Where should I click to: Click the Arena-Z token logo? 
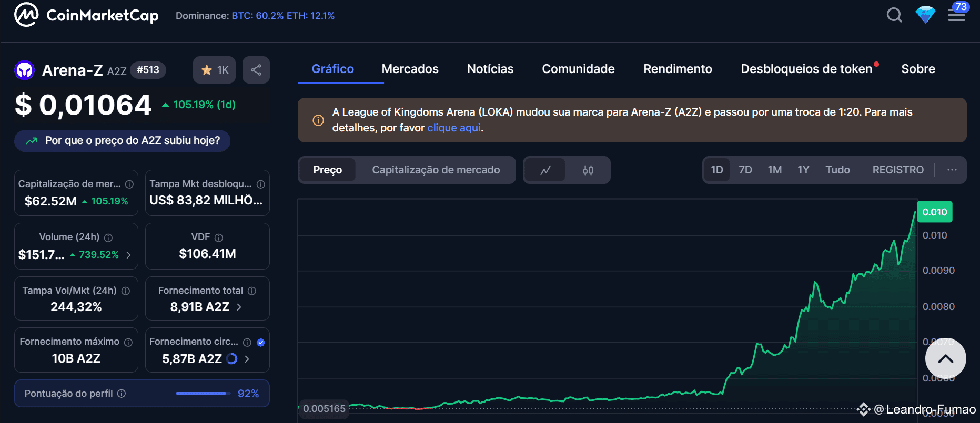(x=24, y=70)
